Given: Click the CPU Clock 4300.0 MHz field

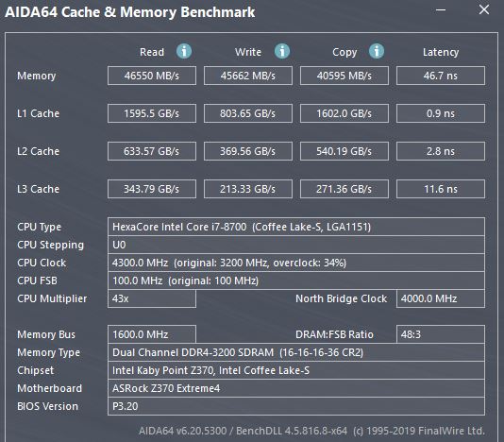Looking at the screenshot, I should 296,263.
